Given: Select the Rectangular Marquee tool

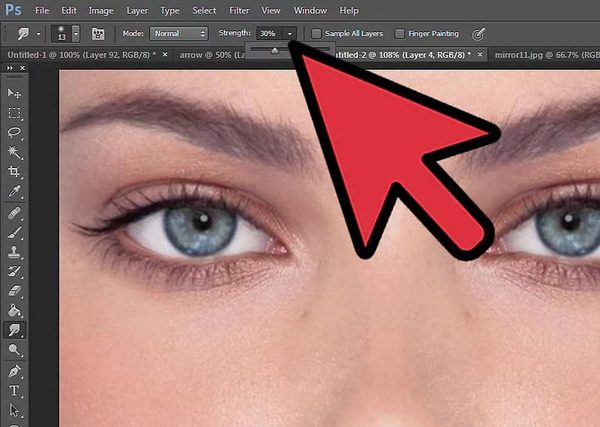Looking at the screenshot, I should [x=14, y=113].
